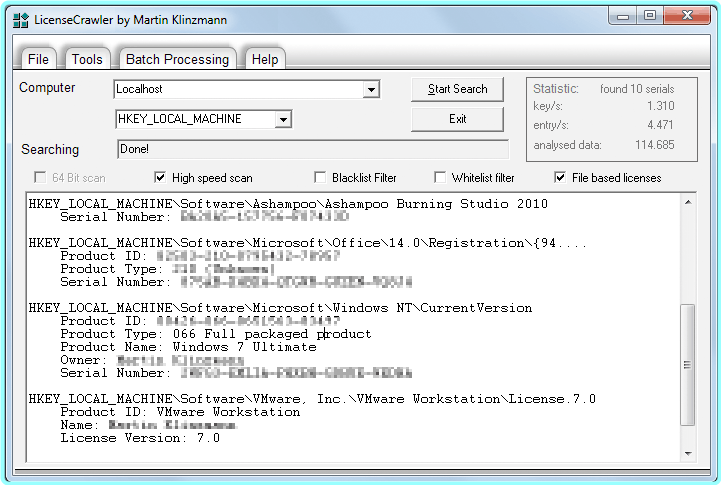Click the key/s value 1.310
The width and height of the screenshot is (721, 485).
tap(661, 106)
